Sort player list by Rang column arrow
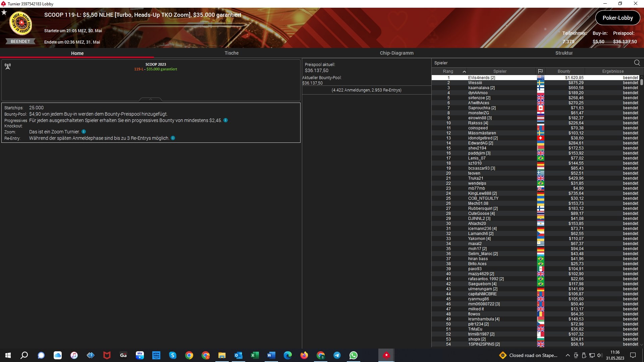 (x=464, y=71)
